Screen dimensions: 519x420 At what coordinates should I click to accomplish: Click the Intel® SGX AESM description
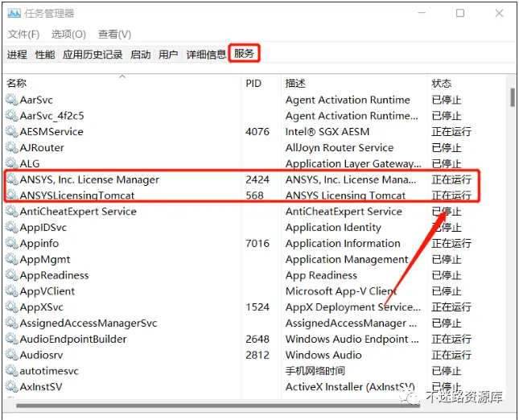tap(327, 131)
